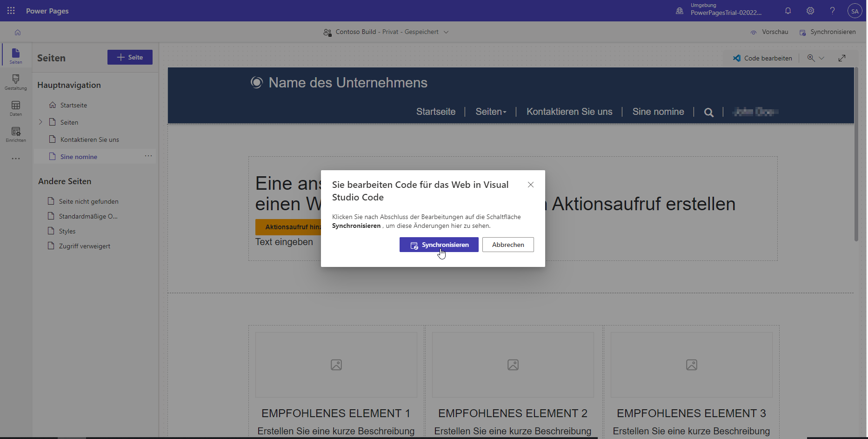Open the Styles page under Andere Seiten
Image resolution: width=868 pixels, height=439 pixels.
tap(67, 231)
